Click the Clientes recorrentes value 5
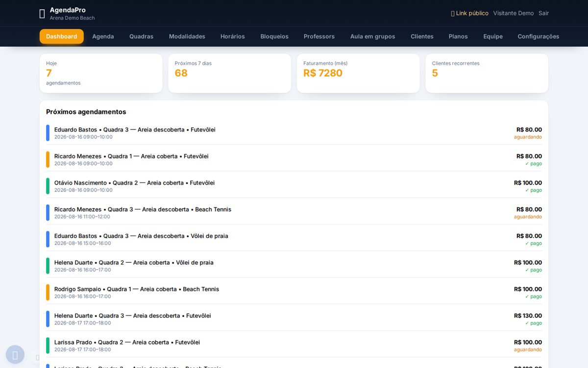The image size is (588, 368). point(435,73)
